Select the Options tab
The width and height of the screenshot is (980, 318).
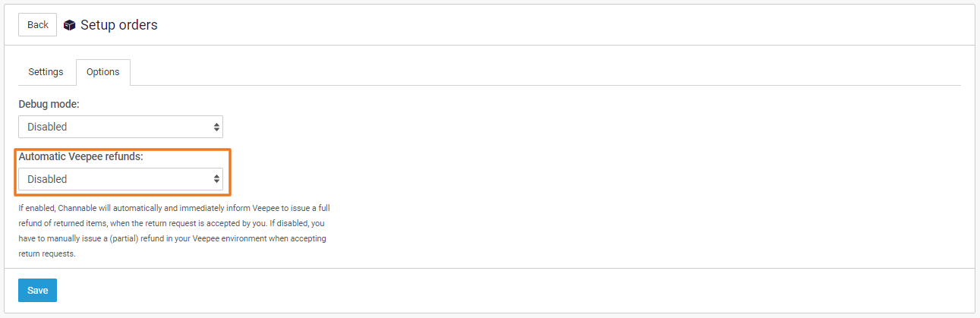point(102,72)
